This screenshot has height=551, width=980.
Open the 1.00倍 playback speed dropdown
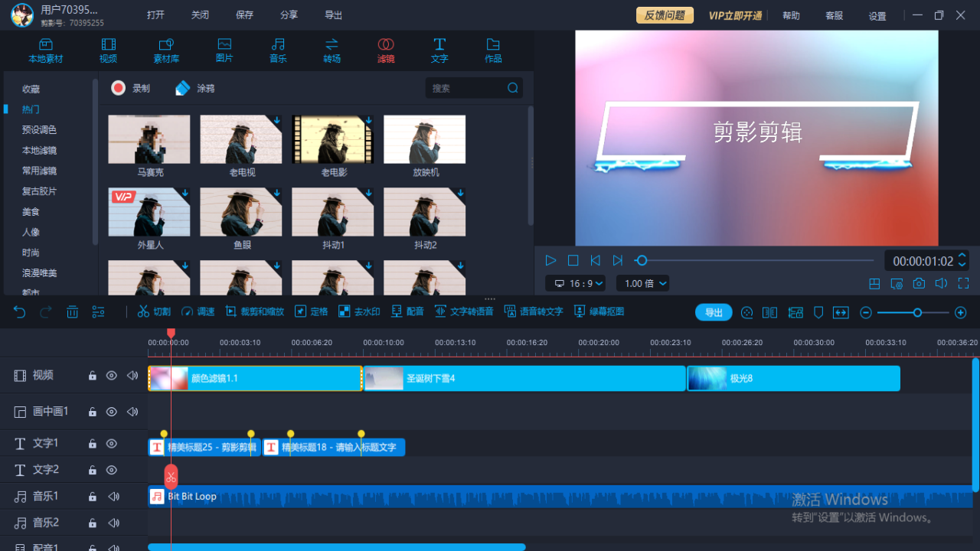coord(642,283)
